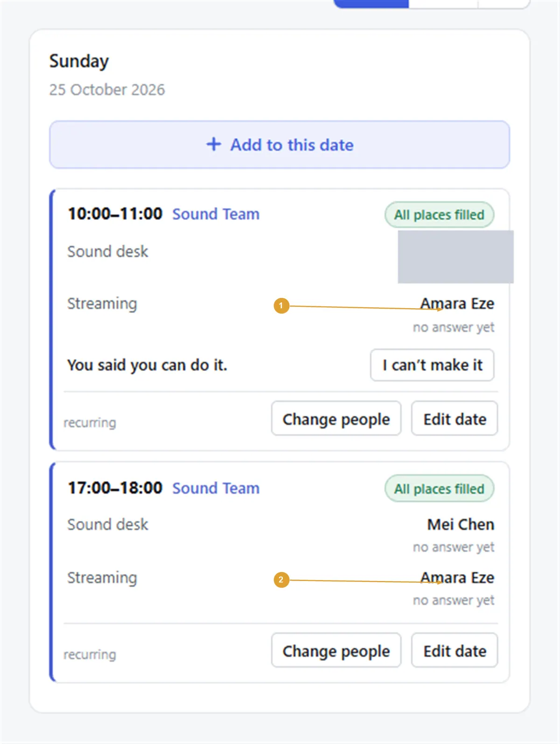Click I can't make it button
The width and height of the screenshot is (560, 744).
[x=432, y=365]
